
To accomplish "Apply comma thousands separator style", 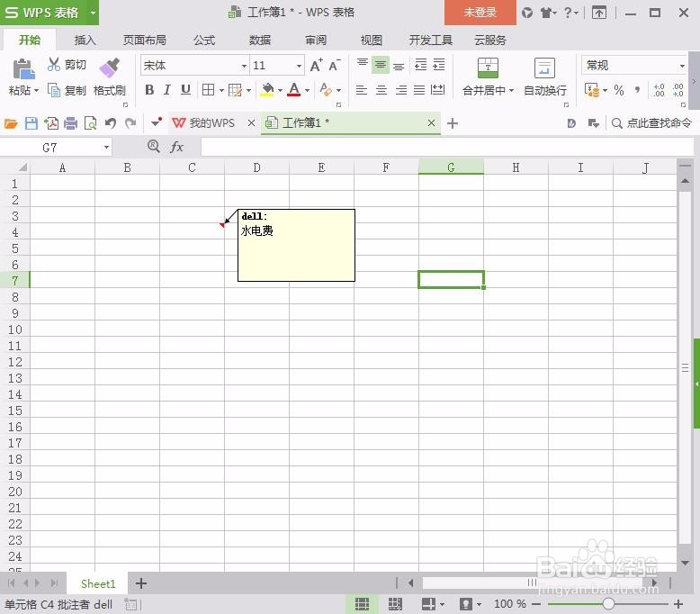I will (x=638, y=90).
